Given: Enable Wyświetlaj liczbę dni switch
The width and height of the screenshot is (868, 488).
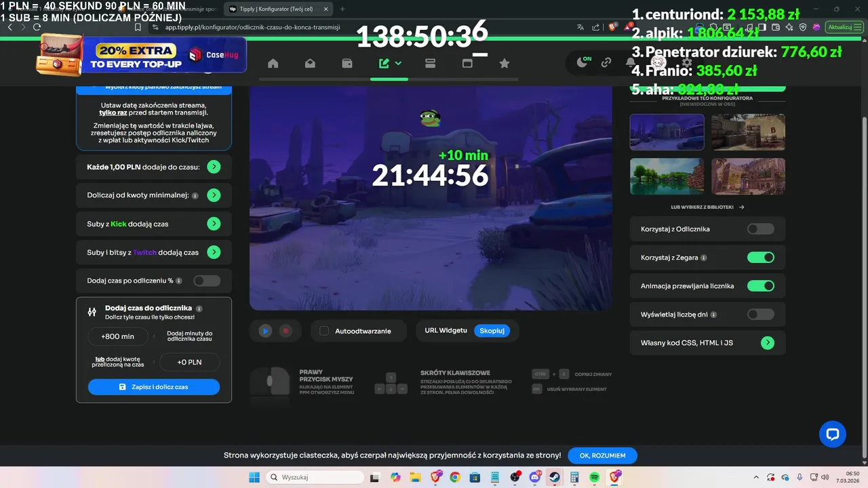Looking at the screenshot, I should click(x=760, y=314).
